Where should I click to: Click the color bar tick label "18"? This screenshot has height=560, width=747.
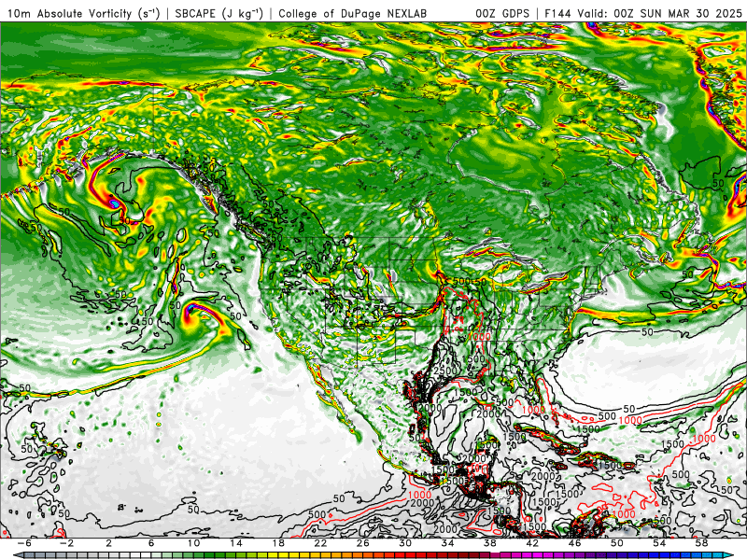(278, 543)
